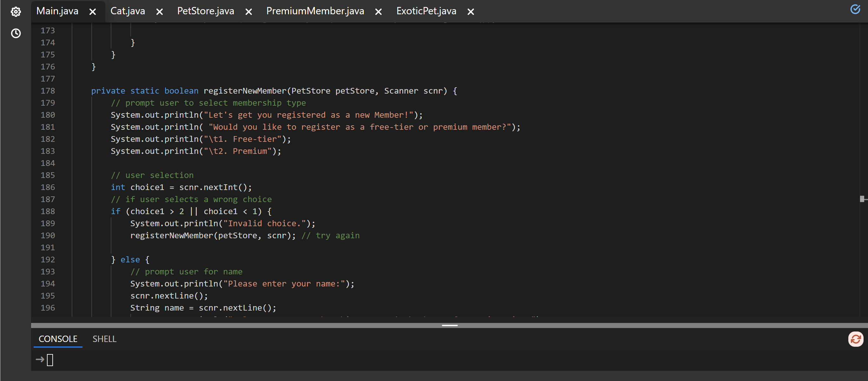Select the CONSOLE tab

[x=58, y=339]
